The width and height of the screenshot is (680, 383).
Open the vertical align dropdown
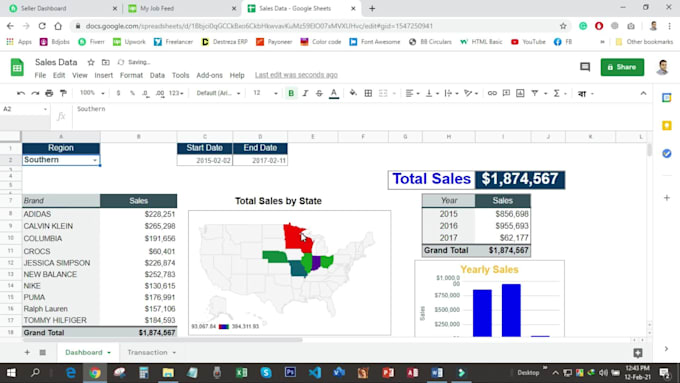pyautogui.click(x=432, y=93)
